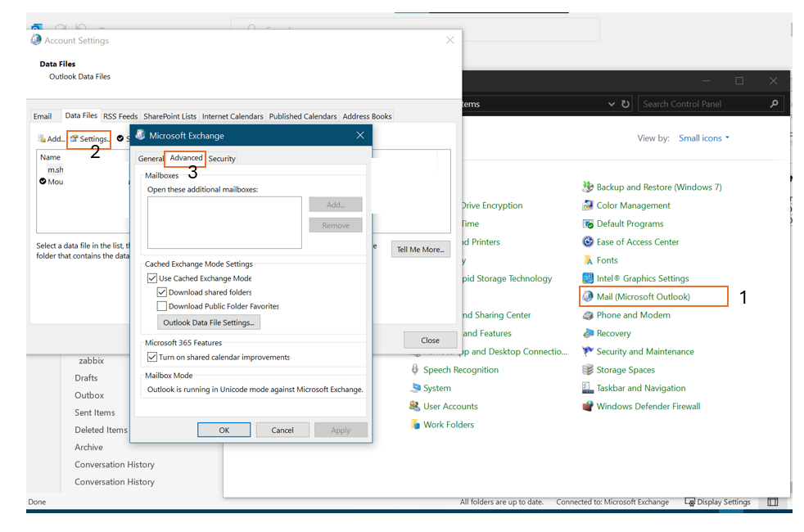This screenshot has width=804, height=532.
Task: Toggle Turn on shared calendar improvements
Action: coord(152,357)
